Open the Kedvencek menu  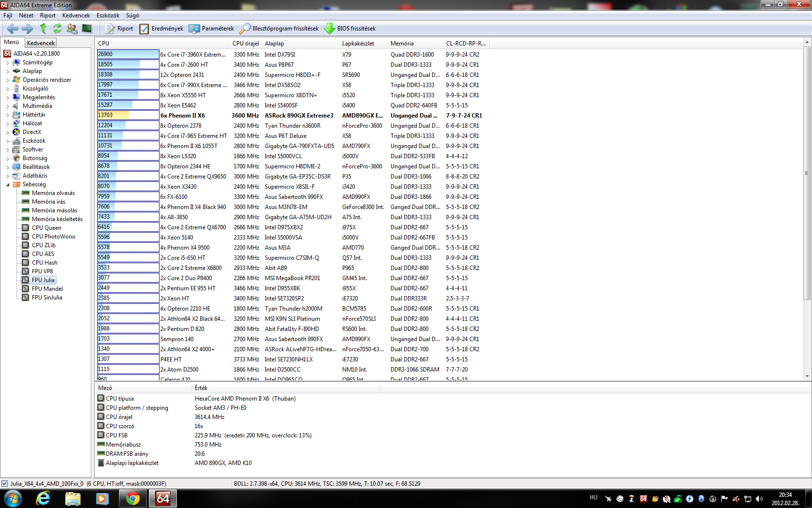(76, 15)
